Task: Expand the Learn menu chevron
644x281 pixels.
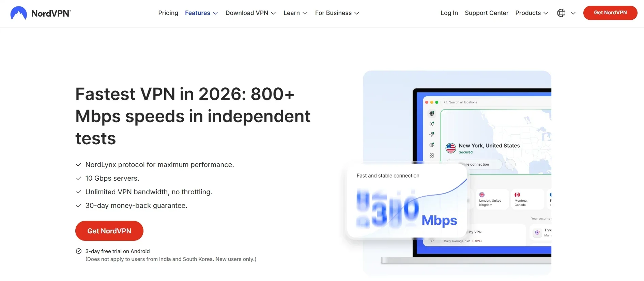Action: (x=305, y=13)
